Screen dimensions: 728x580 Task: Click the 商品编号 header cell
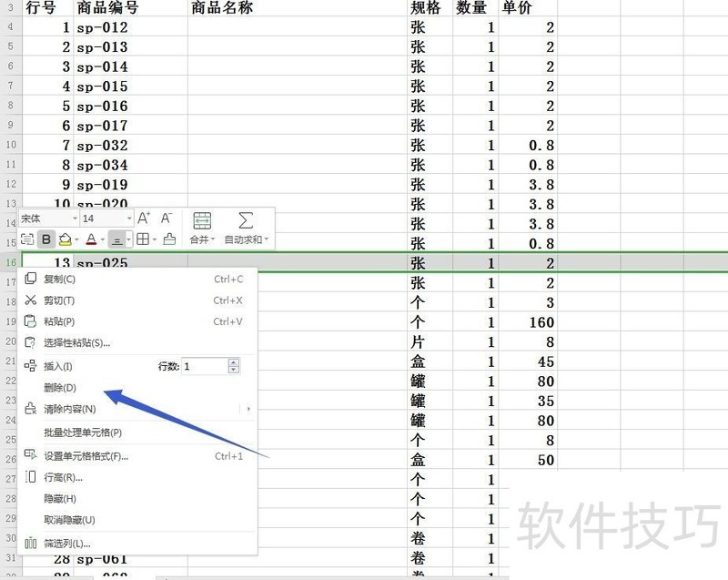coord(130,8)
